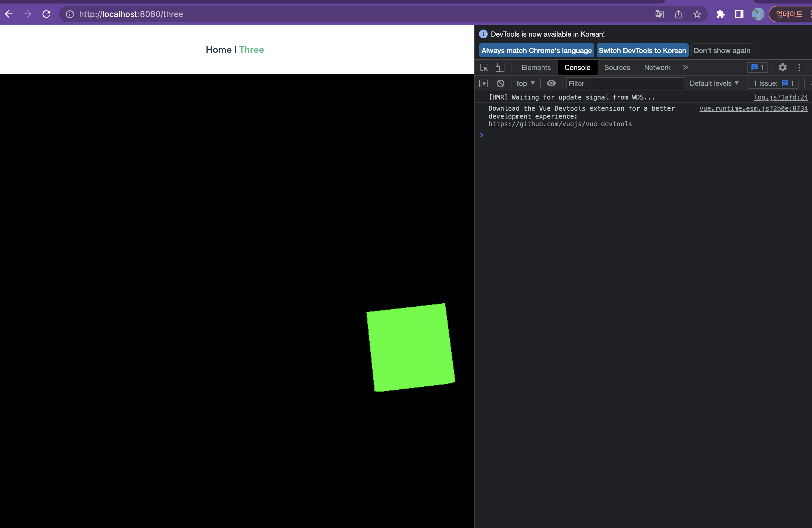
Task: Open DevTools settings gear
Action: (x=782, y=68)
